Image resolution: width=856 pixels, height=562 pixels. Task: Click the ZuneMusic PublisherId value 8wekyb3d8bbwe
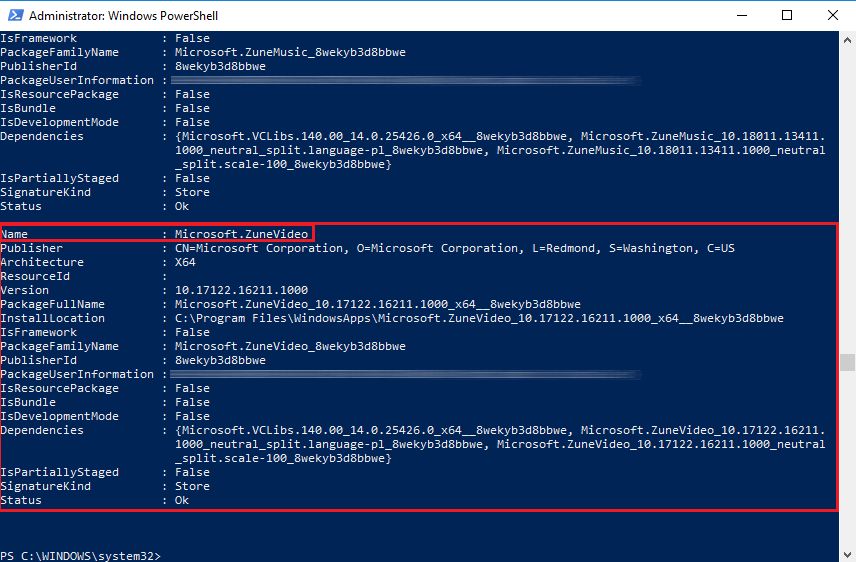(x=220, y=66)
